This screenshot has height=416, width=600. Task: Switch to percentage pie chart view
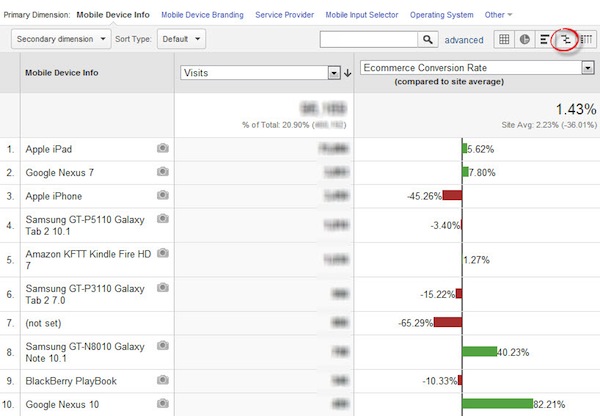click(x=524, y=39)
